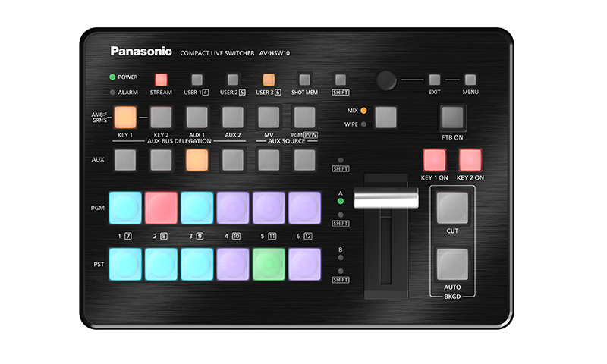The width and height of the screenshot is (607, 364).
Task: Select input 1 on the PGM row
Action: [x=125, y=208]
